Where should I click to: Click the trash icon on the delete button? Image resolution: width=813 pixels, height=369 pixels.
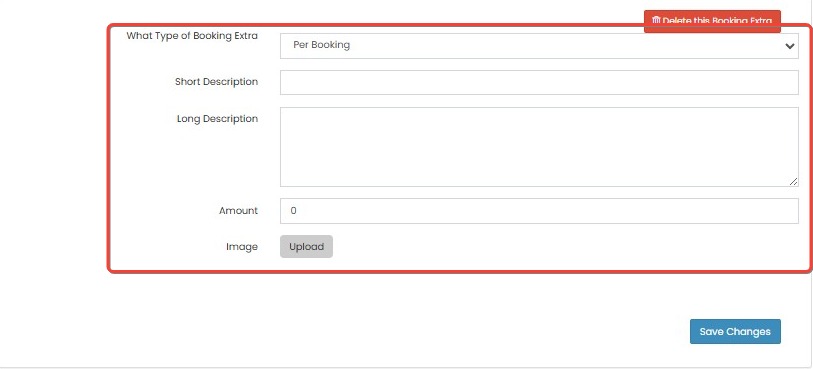click(x=656, y=21)
